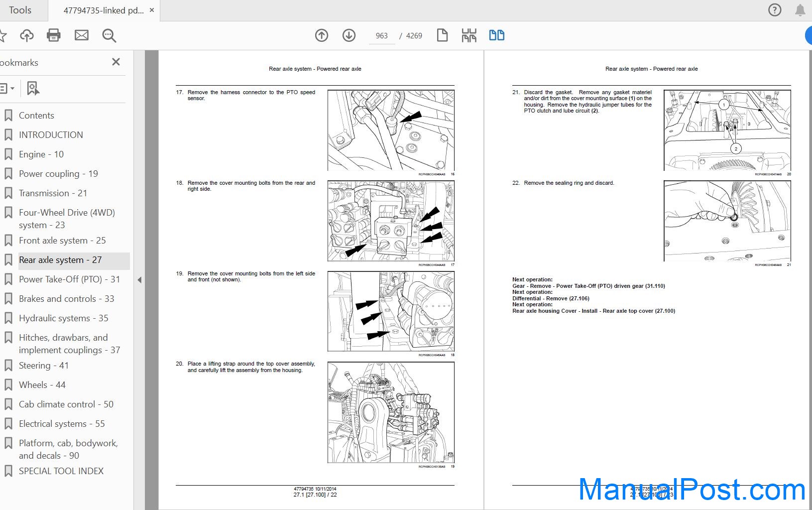Click bookmark icon beside Hydraulic systems - 35
The image size is (812, 510).
(x=8, y=318)
